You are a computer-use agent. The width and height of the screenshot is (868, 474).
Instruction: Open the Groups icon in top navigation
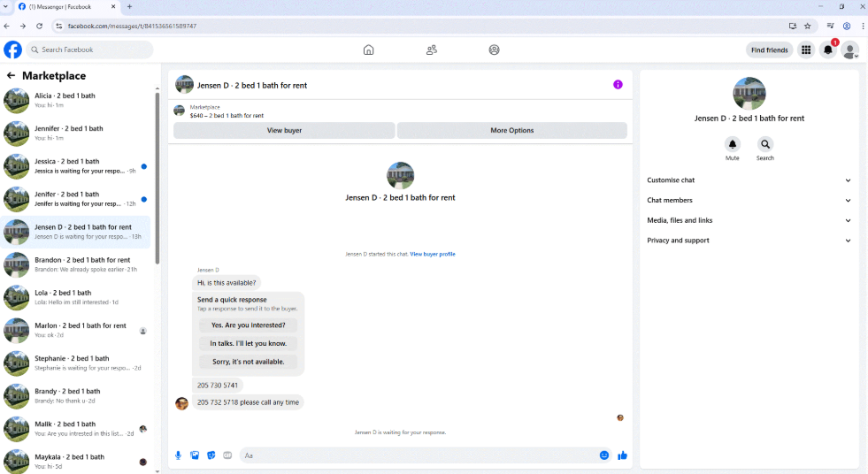click(495, 50)
